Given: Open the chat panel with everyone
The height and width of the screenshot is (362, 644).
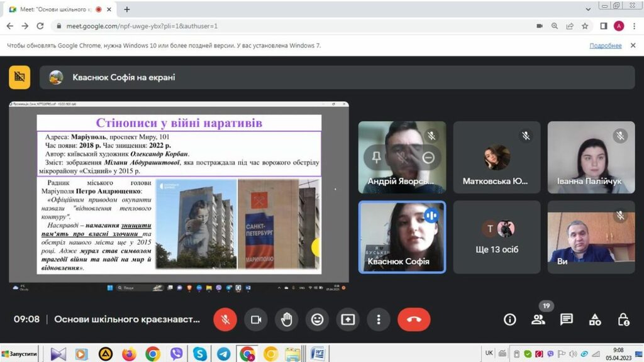Looking at the screenshot, I should [567, 319].
